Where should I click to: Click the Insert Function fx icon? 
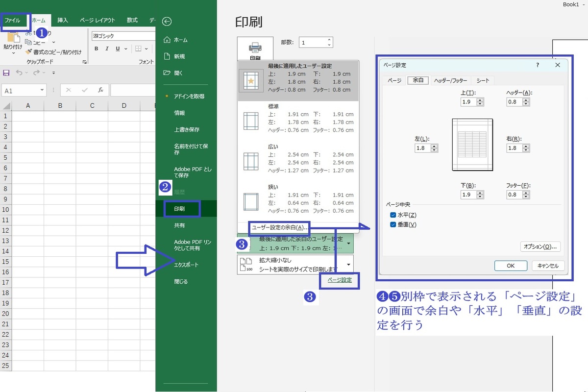tap(100, 90)
